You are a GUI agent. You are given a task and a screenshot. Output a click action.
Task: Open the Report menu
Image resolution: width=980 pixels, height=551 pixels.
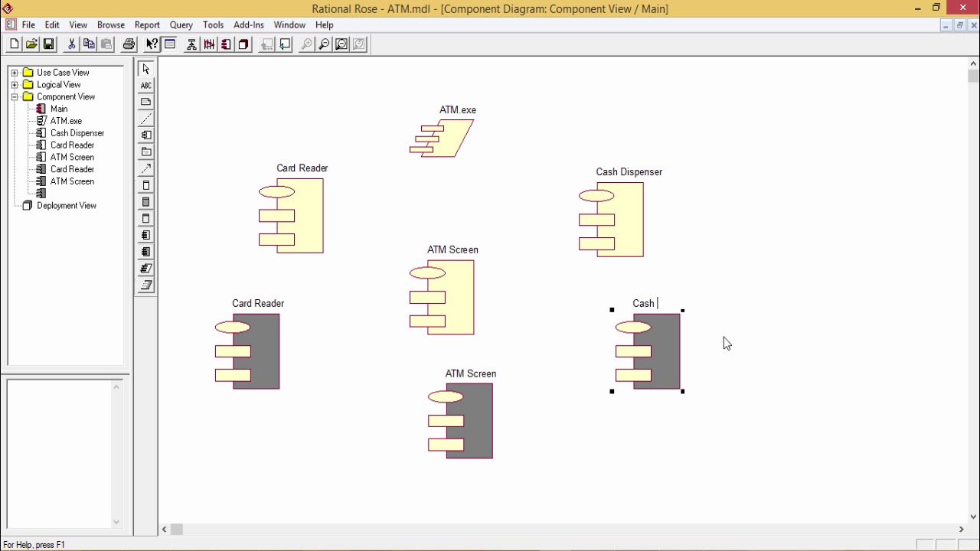pos(147,25)
